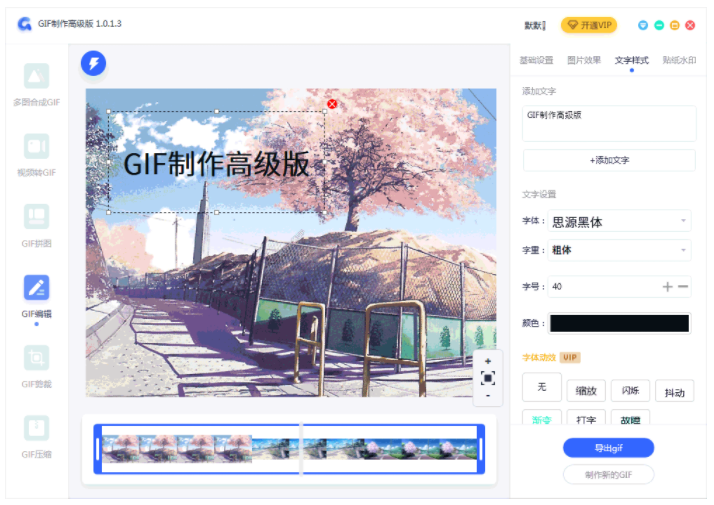Click the top-center handle of text box
Image resolution: width=714 pixels, height=505 pixels.
click(x=217, y=111)
